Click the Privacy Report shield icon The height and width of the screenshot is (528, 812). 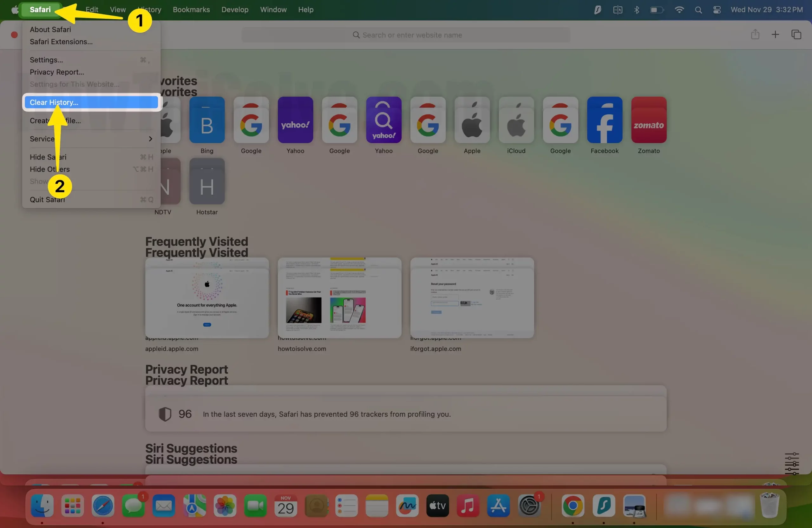point(165,413)
